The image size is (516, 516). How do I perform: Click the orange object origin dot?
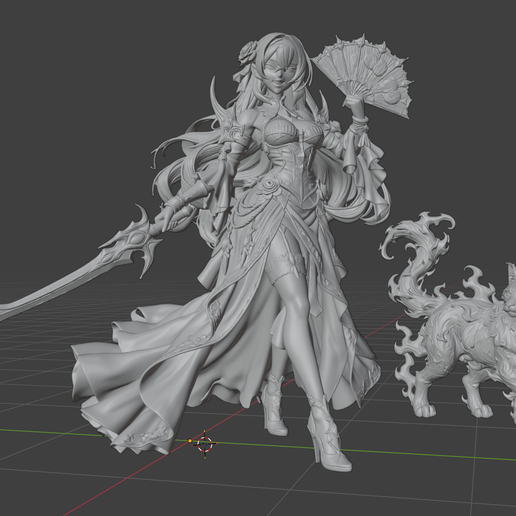click(190, 441)
